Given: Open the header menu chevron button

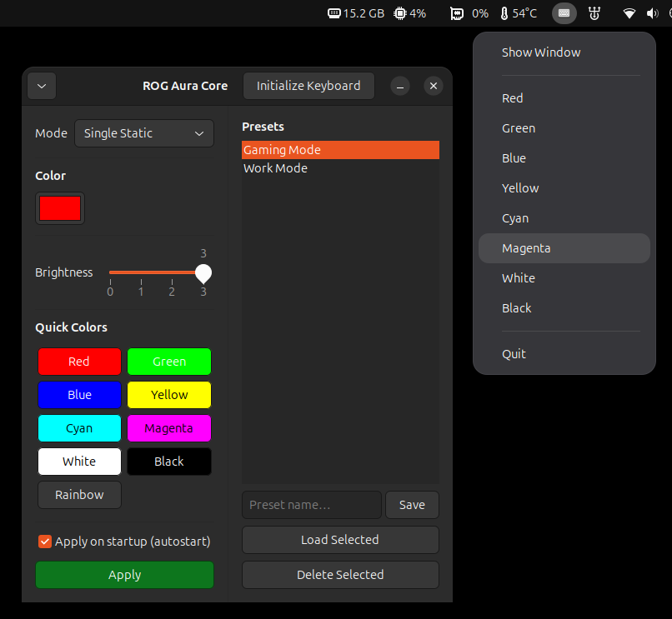Looking at the screenshot, I should pos(42,86).
